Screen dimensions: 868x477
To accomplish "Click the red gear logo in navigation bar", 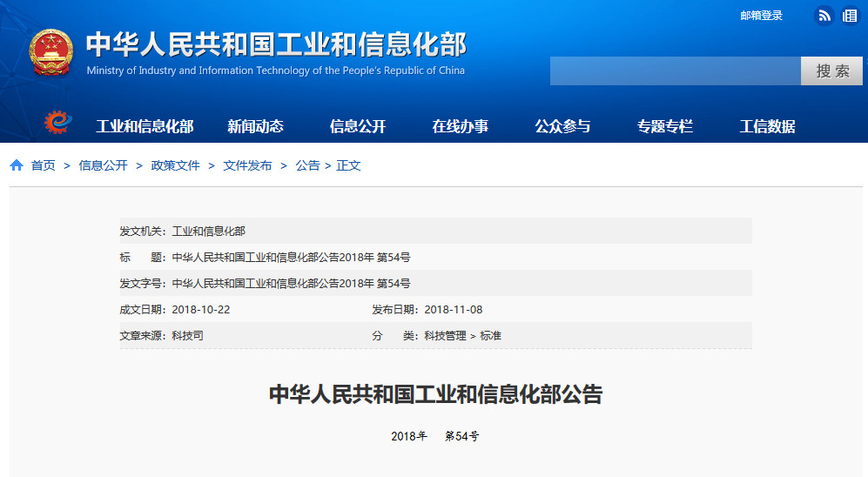I will [x=58, y=122].
